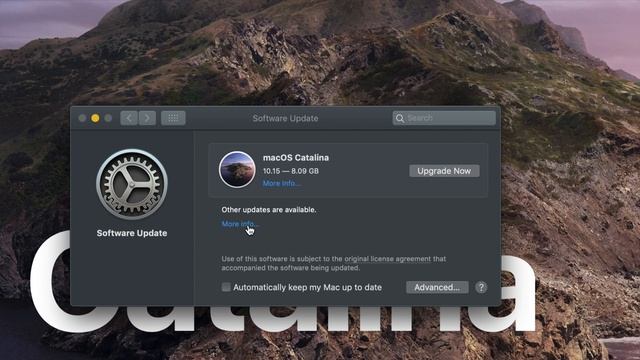Image resolution: width=640 pixels, height=360 pixels.
Task: Select the '10.15 — 8.09 GB' text
Action: [x=291, y=171]
